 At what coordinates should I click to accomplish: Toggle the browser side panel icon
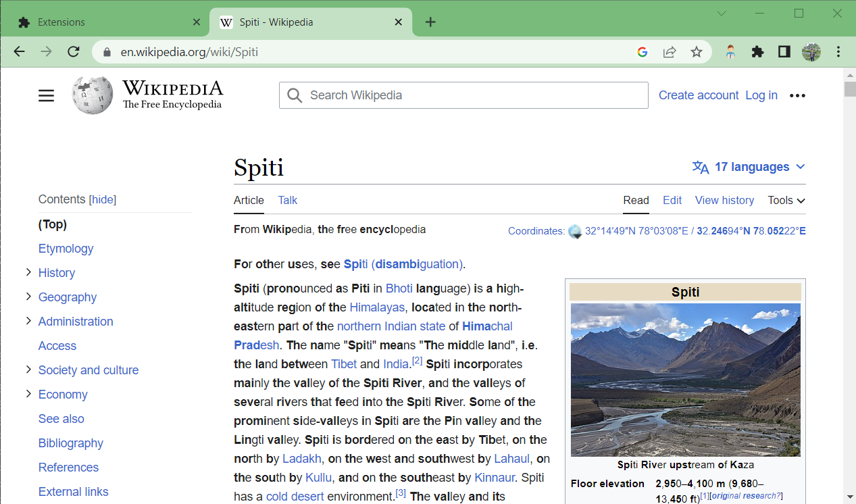[784, 52]
